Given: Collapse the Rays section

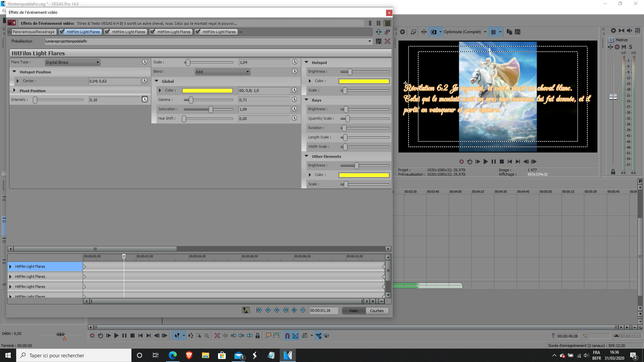Looking at the screenshot, I should coord(306,100).
